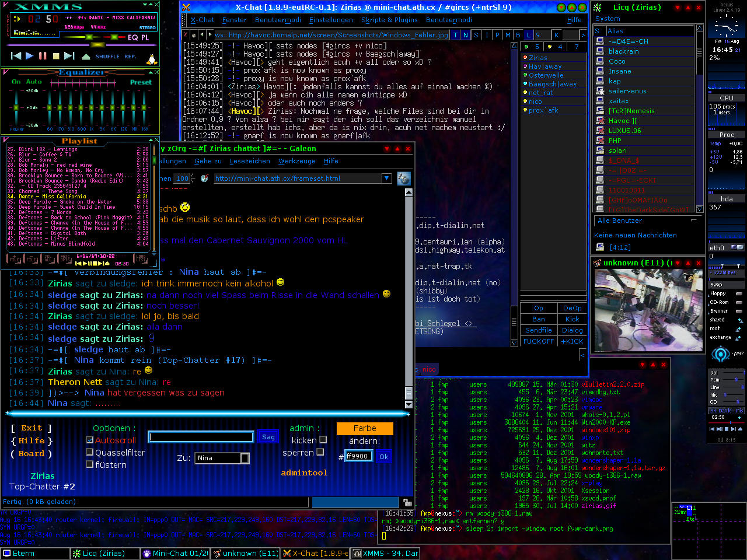This screenshot has width=747, height=560.
Task: Click the SEL ALL playlist button
Action: [48, 258]
